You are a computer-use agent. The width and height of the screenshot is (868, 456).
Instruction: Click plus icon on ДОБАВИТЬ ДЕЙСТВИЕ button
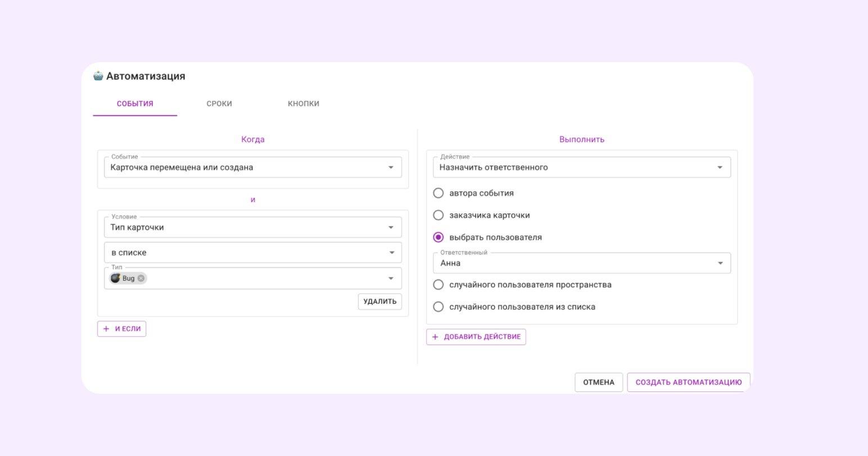[435, 337]
